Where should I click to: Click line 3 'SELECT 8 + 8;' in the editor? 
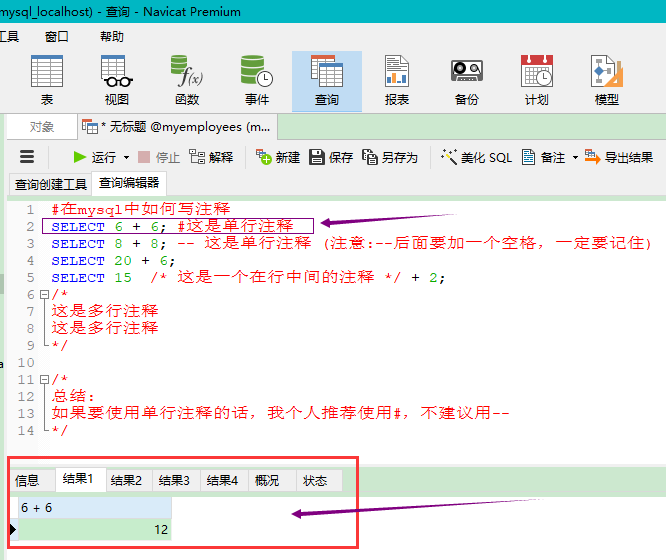(109, 243)
